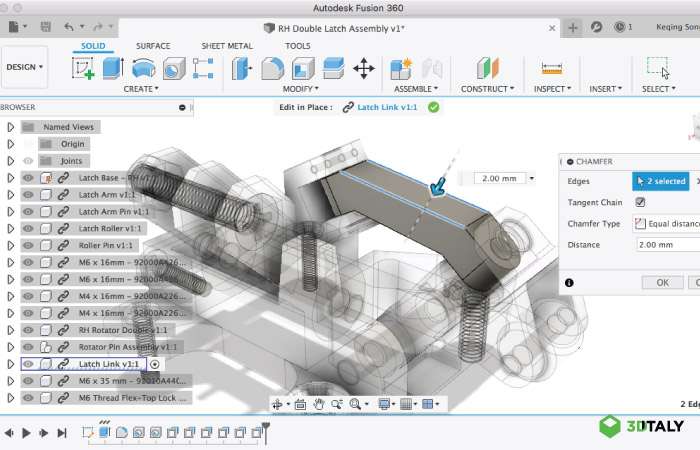Expand the M6 x 35 mm component node
Image resolution: width=700 pixels, height=450 pixels.
tap(11, 381)
